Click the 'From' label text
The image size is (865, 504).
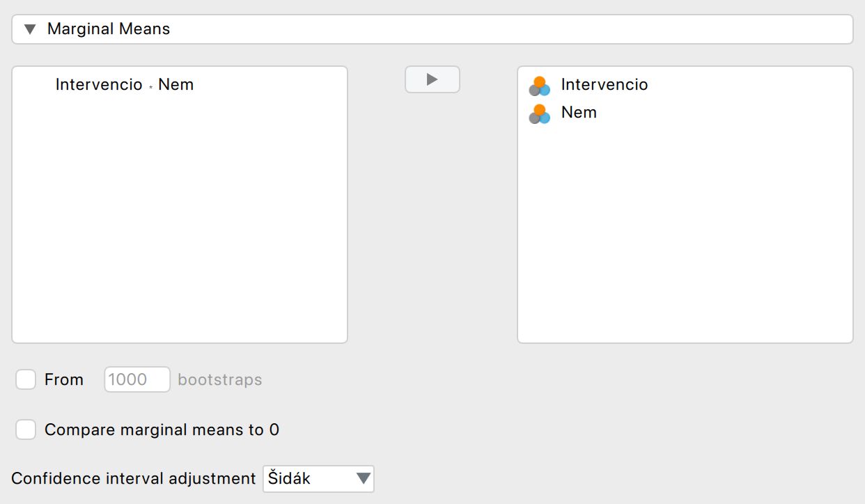[64, 379]
